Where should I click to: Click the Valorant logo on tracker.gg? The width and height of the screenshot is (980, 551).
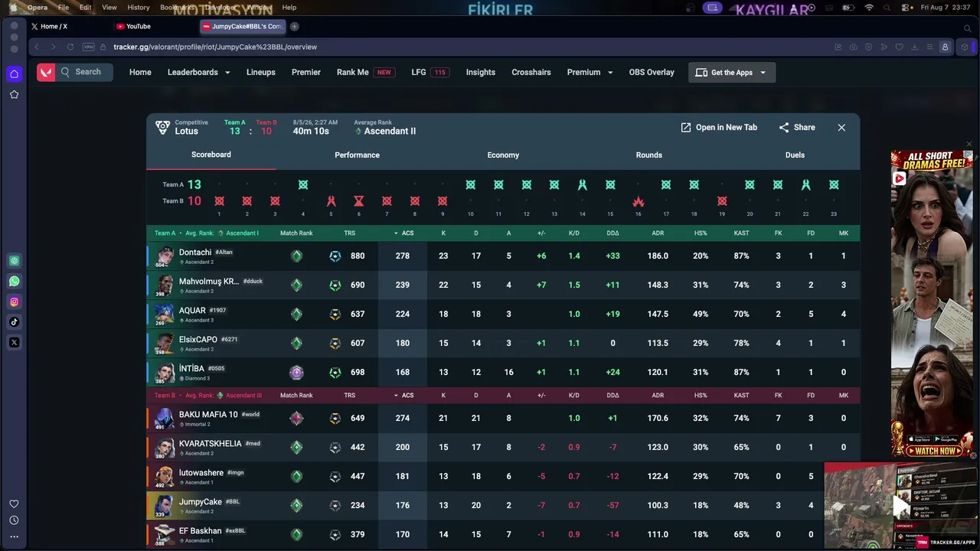click(46, 72)
